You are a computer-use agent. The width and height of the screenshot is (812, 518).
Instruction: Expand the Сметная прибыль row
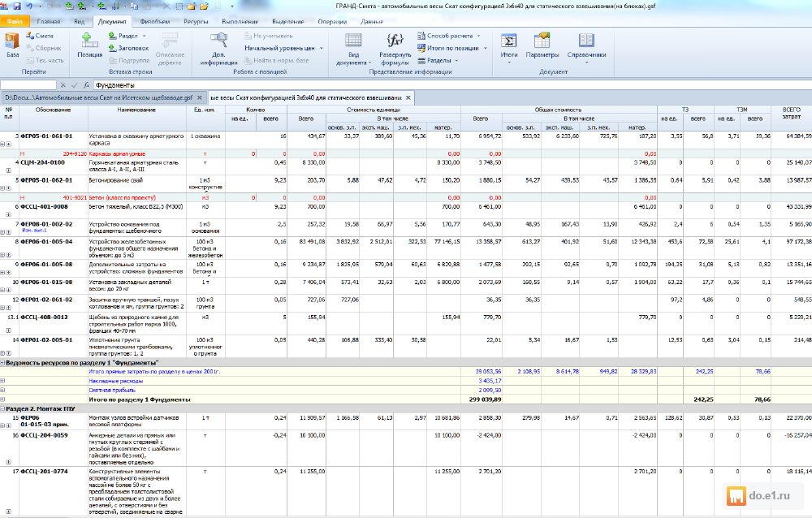coord(2,390)
